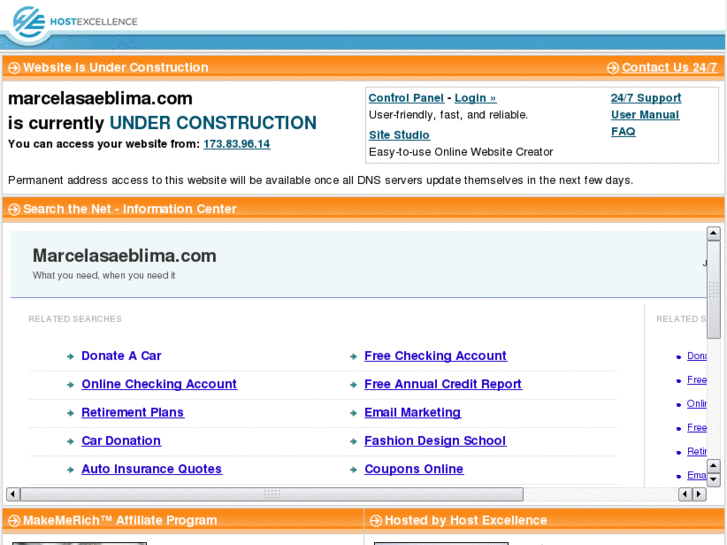Click 'User-friendly, fast, and reliable.' text
The image size is (727, 545).
(448, 115)
